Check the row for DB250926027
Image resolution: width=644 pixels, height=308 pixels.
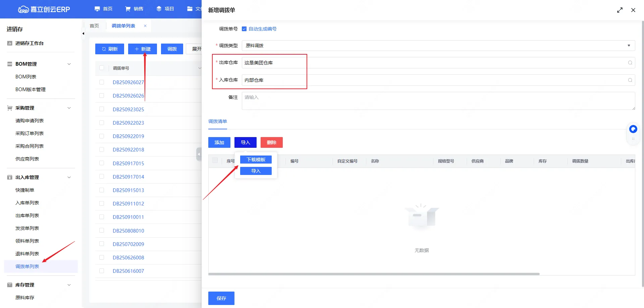(x=102, y=82)
